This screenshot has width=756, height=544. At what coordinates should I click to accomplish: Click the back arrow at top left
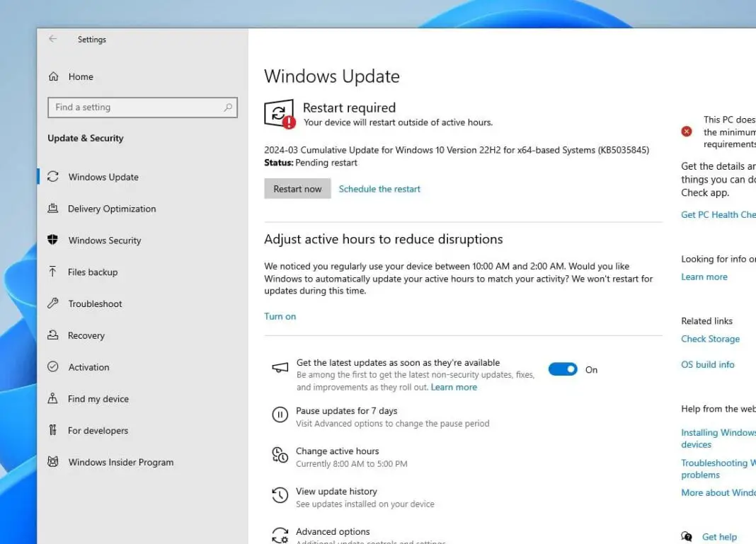[54, 40]
